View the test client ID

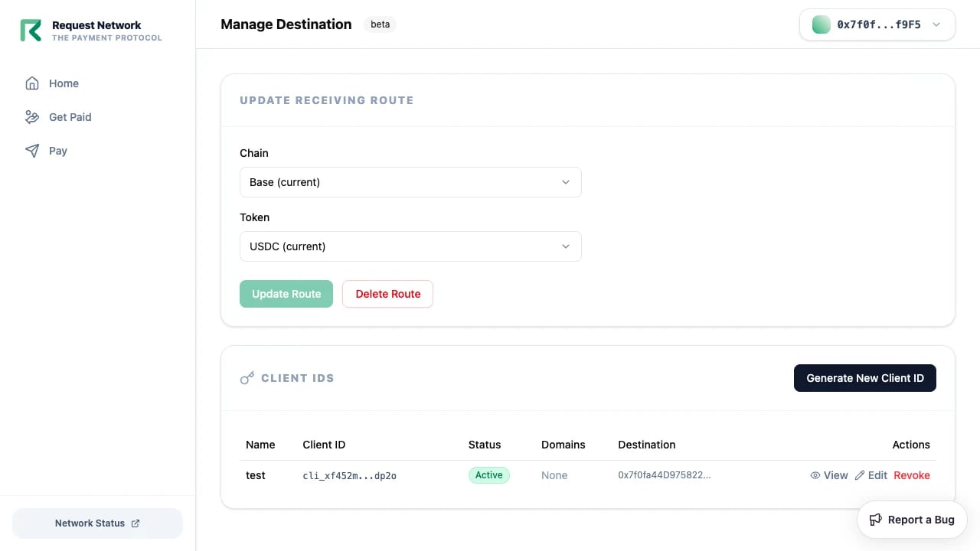click(x=829, y=475)
